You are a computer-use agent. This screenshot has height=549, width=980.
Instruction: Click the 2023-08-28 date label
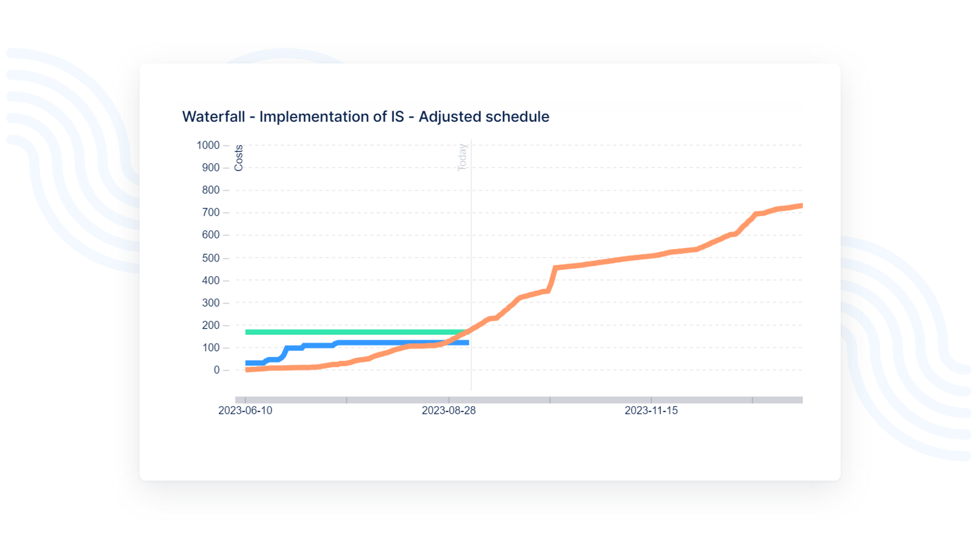pos(448,411)
